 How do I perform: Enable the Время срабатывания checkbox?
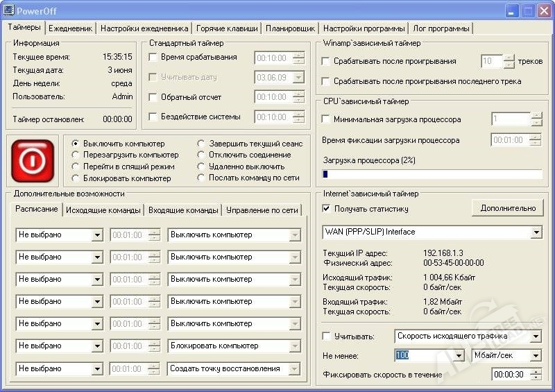coord(153,58)
